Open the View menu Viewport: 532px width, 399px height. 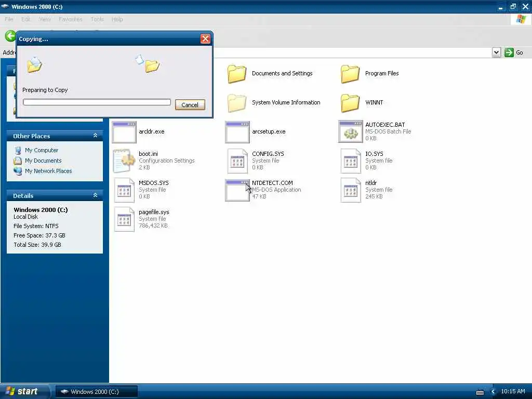coord(45,19)
